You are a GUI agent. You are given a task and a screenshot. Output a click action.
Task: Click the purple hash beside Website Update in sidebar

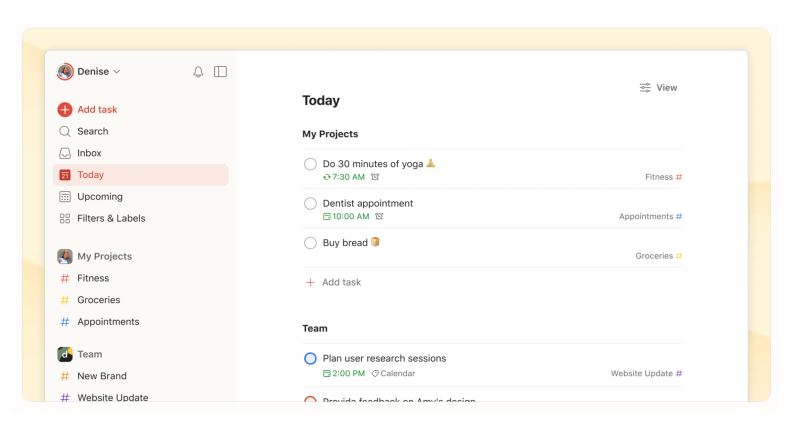pos(65,397)
